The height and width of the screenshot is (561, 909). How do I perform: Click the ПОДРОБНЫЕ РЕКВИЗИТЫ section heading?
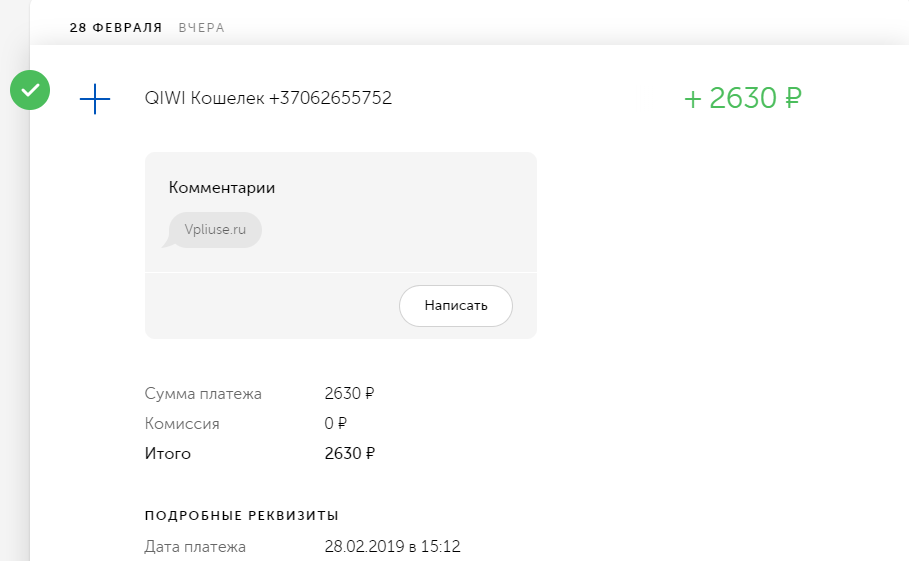click(242, 516)
